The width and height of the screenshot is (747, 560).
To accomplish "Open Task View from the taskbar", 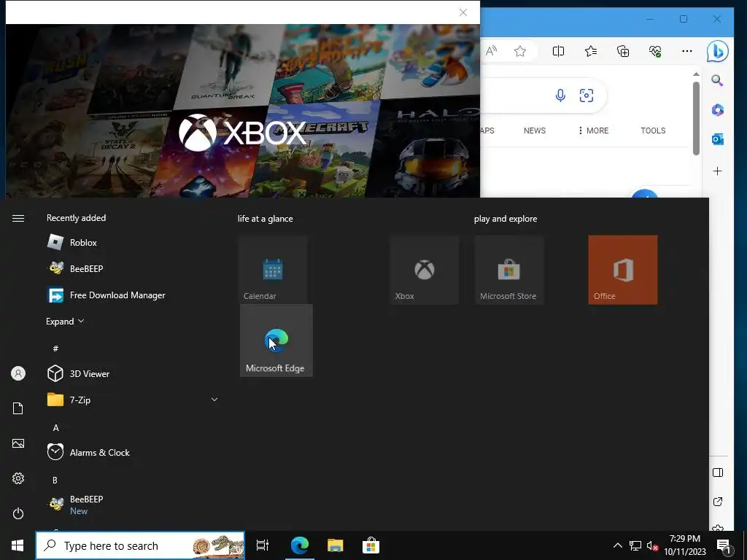I will (x=263, y=545).
